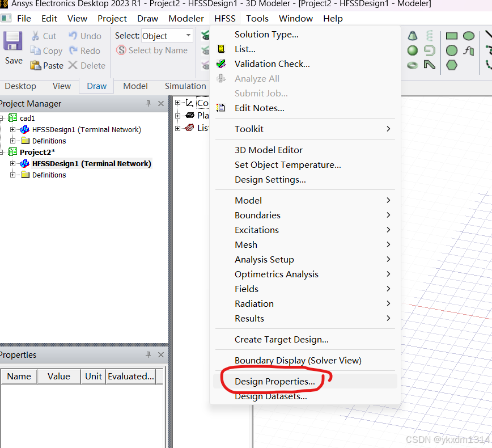The image size is (492, 448).
Task: Select the Draw helix tool icon
Action: tap(430, 36)
